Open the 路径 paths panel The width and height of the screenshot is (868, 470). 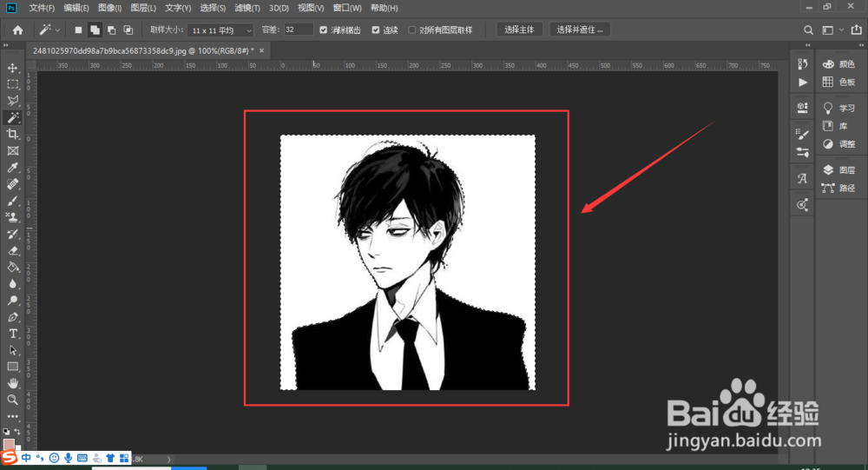(x=839, y=188)
